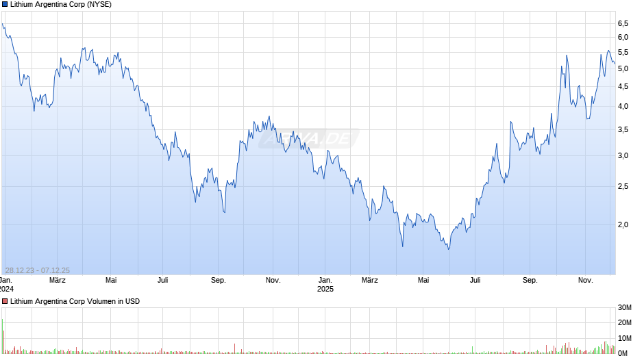Click the '4,5' price axis label

pos(623,87)
